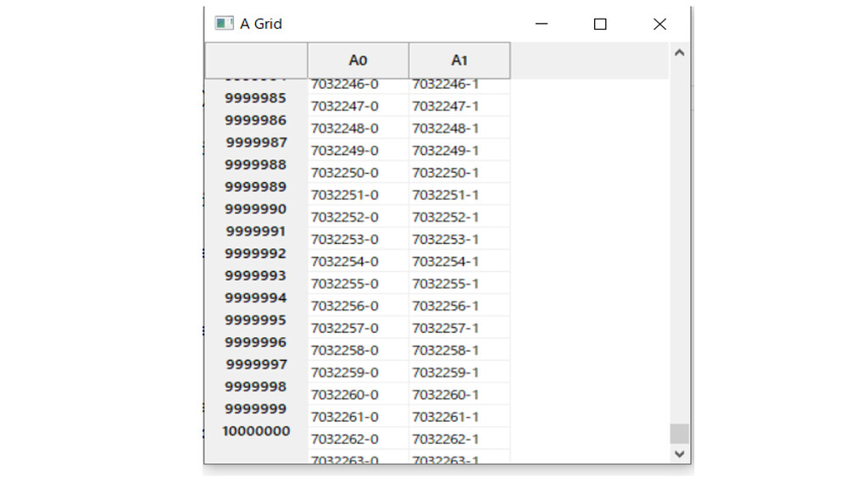Click cell 7032261-1

(x=459, y=417)
